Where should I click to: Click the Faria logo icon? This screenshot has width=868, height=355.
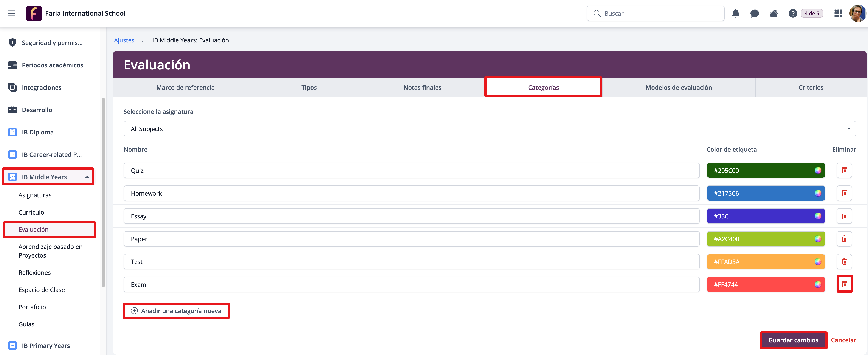(34, 14)
